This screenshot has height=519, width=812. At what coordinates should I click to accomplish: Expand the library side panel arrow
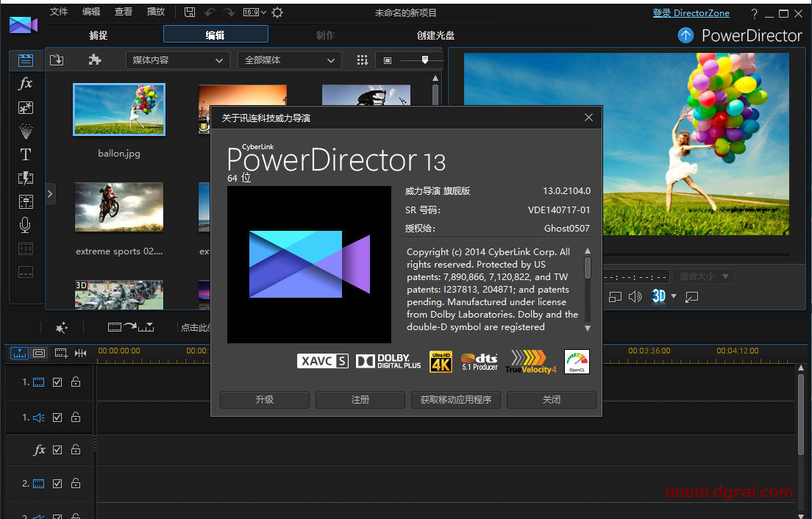pos(50,194)
